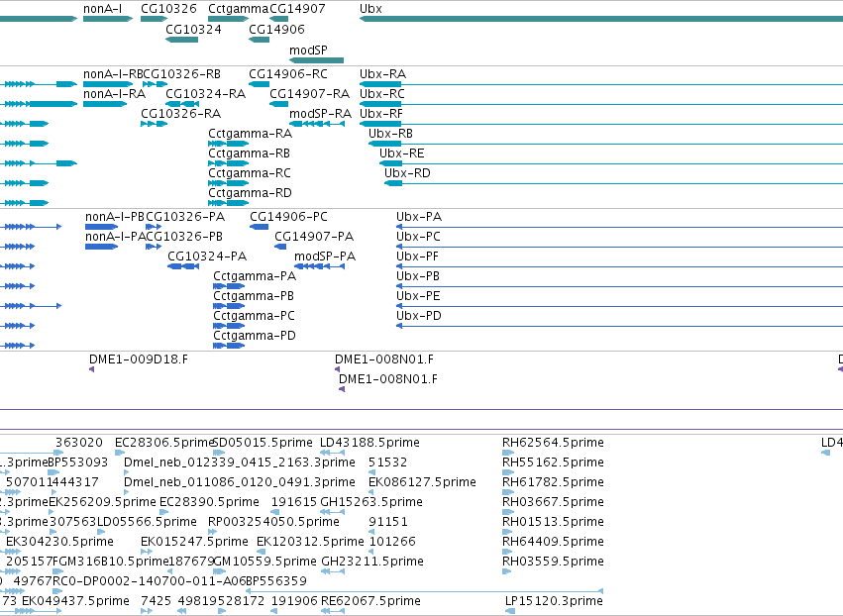The height and width of the screenshot is (616, 843).
Task: Select the CG10324 gene glyph
Action: [181, 40]
